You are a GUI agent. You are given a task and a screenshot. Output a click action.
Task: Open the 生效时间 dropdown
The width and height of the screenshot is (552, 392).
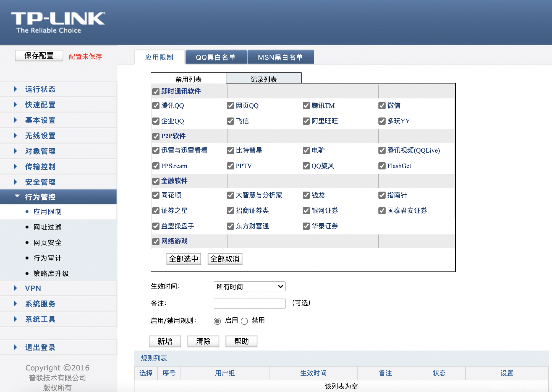pyautogui.click(x=249, y=286)
